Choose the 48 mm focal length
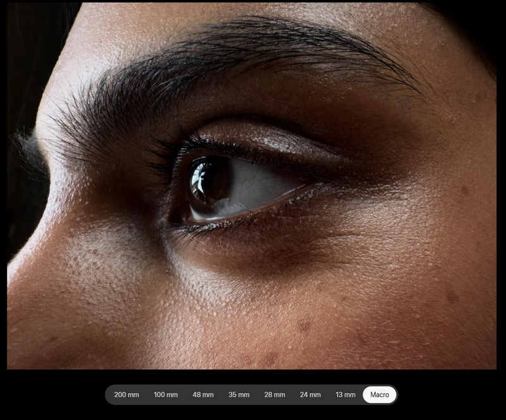Viewport: 506px width, 420px height. pyautogui.click(x=203, y=395)
